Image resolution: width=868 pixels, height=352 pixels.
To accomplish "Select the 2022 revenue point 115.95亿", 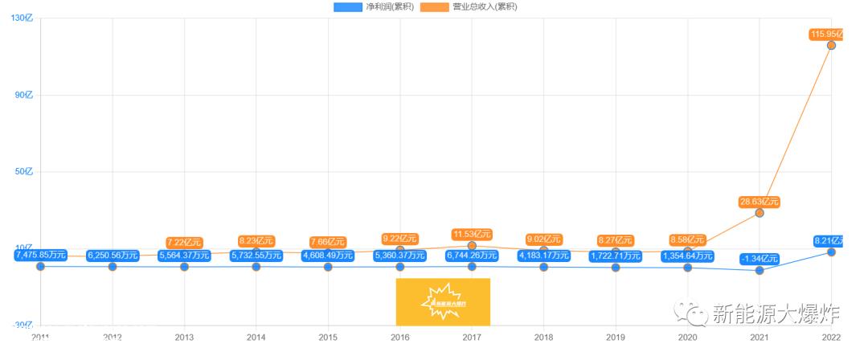I will [831, 45].
